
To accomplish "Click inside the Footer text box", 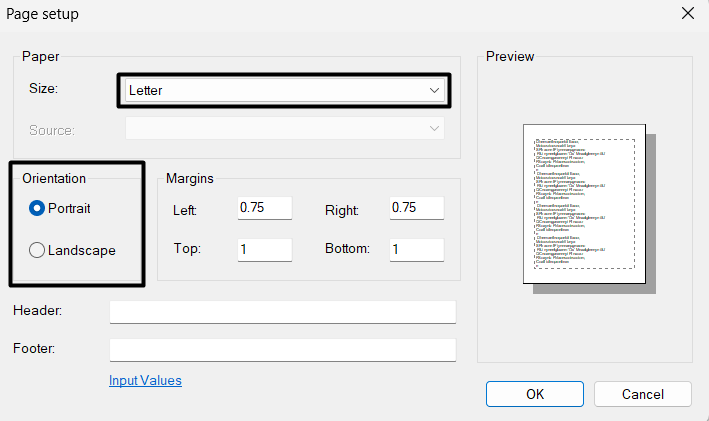I will [282, 350].
